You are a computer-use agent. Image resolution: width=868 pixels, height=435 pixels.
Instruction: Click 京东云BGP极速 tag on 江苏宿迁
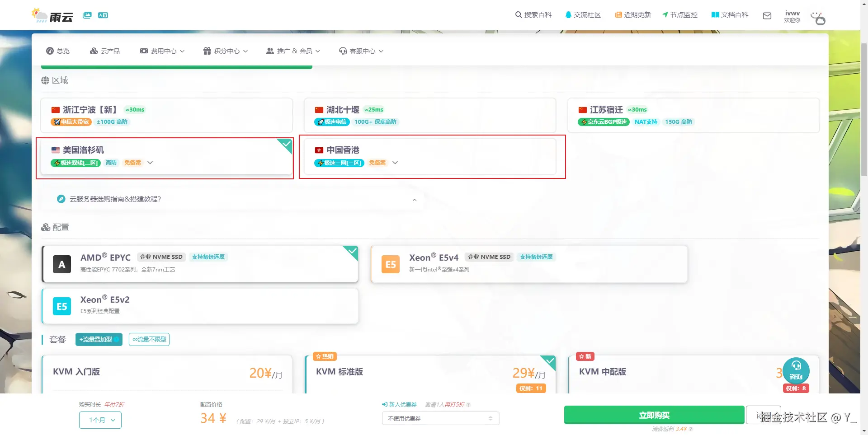604,122
